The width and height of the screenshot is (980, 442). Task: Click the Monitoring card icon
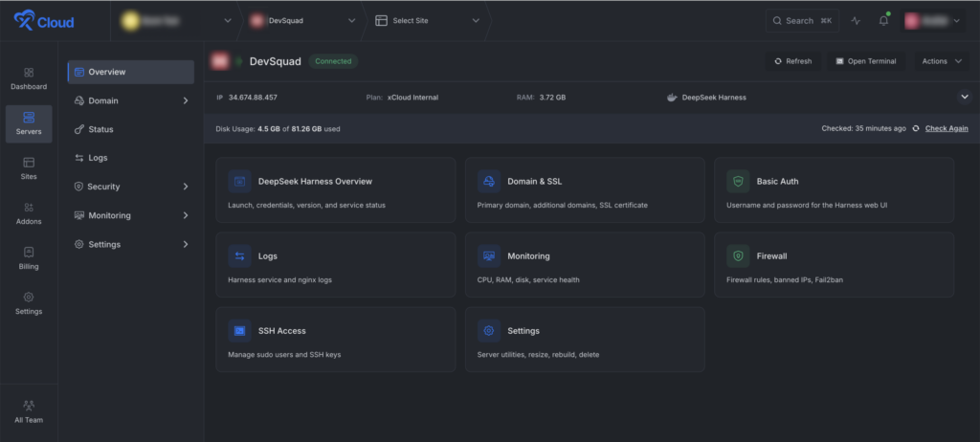(x=489, y=255)
